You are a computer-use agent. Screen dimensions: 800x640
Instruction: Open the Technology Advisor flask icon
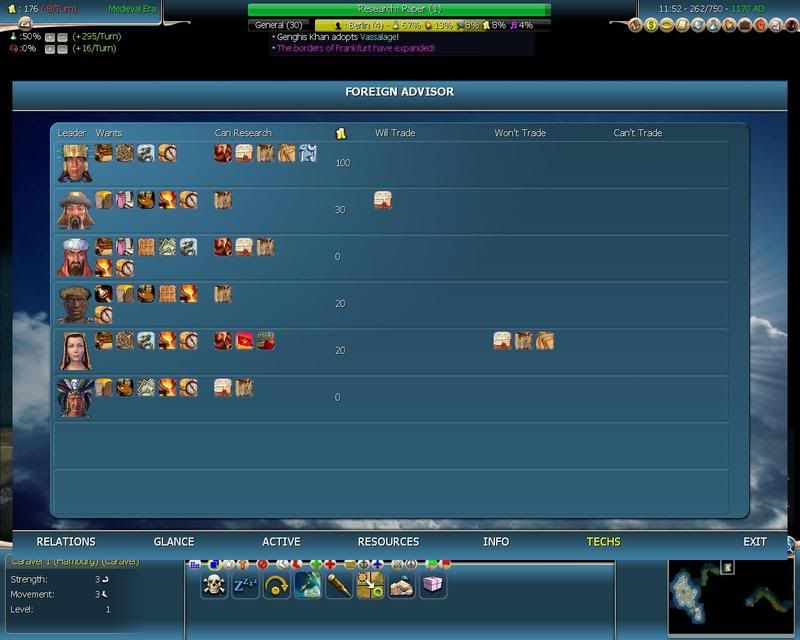pyautogui.click(x=714, y=24)
